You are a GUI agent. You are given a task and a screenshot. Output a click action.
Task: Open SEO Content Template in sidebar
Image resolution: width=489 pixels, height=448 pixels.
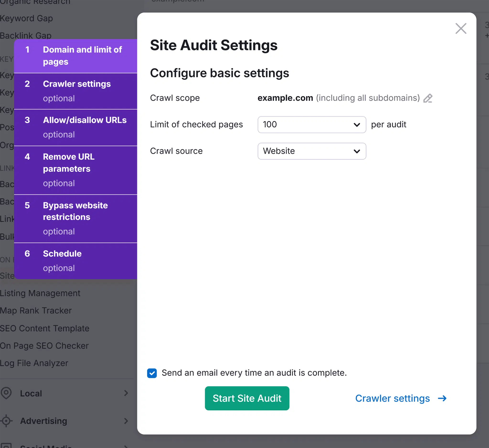point(45,328)
